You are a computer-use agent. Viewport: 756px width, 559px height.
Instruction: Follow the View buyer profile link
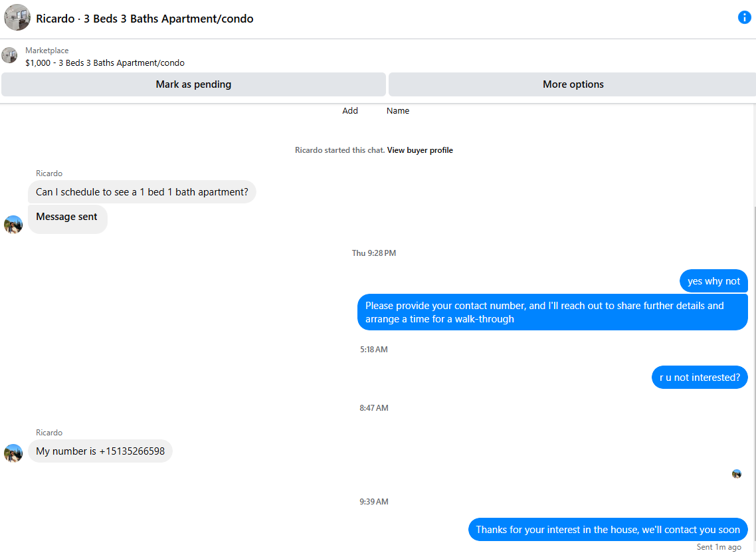(419, 150)
